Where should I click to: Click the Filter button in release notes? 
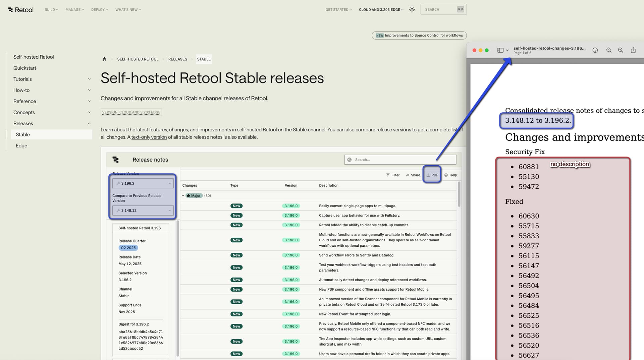point(393,175)
